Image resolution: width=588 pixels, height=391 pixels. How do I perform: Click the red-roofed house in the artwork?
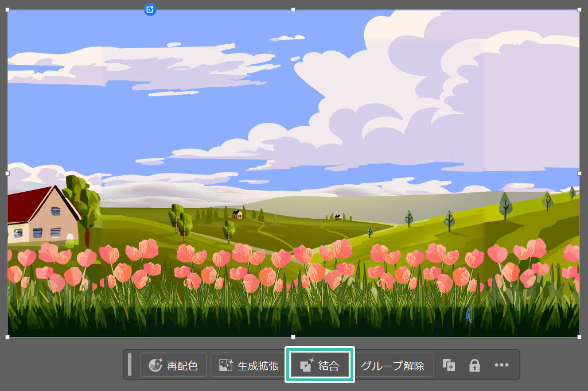[43, 215]
